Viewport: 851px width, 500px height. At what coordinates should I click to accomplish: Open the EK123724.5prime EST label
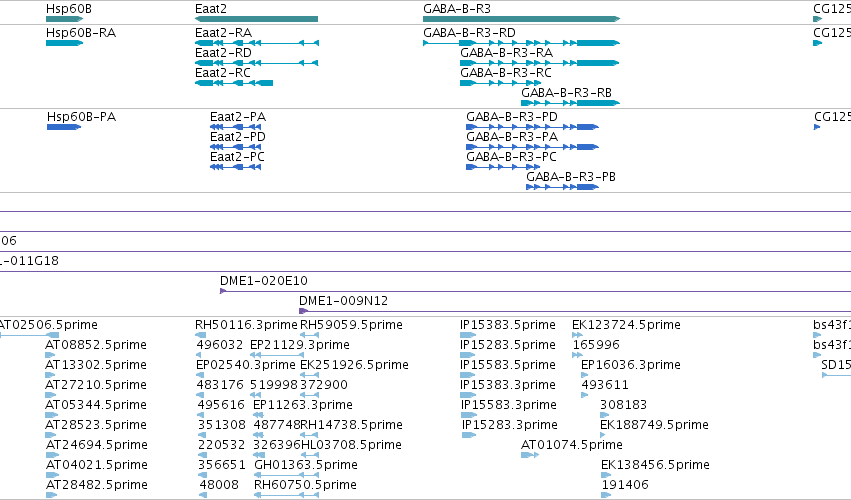coord(626,325)
